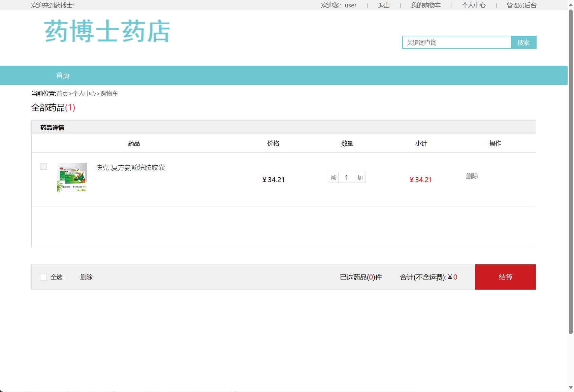Image resolution: width=574 pixels, height=392 pixels.
Task: Enable the 全选 select-all checkbox
Action: (43, 277)
